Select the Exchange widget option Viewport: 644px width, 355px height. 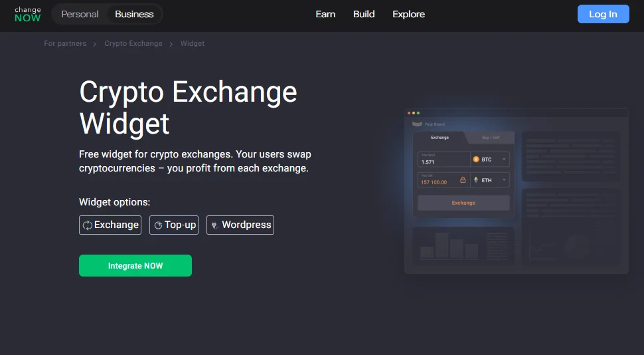110,225
